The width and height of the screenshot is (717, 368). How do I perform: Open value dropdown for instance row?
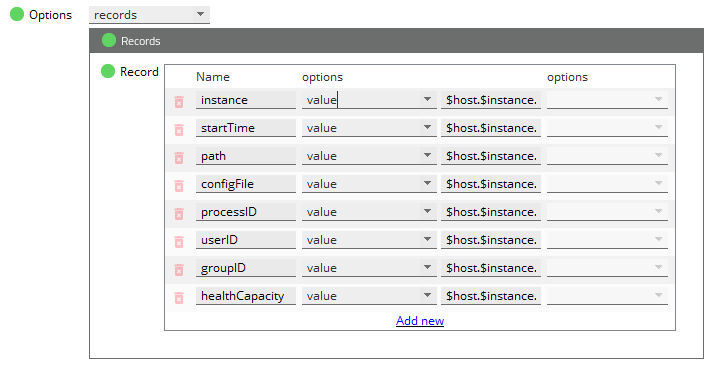pos(369,100)
